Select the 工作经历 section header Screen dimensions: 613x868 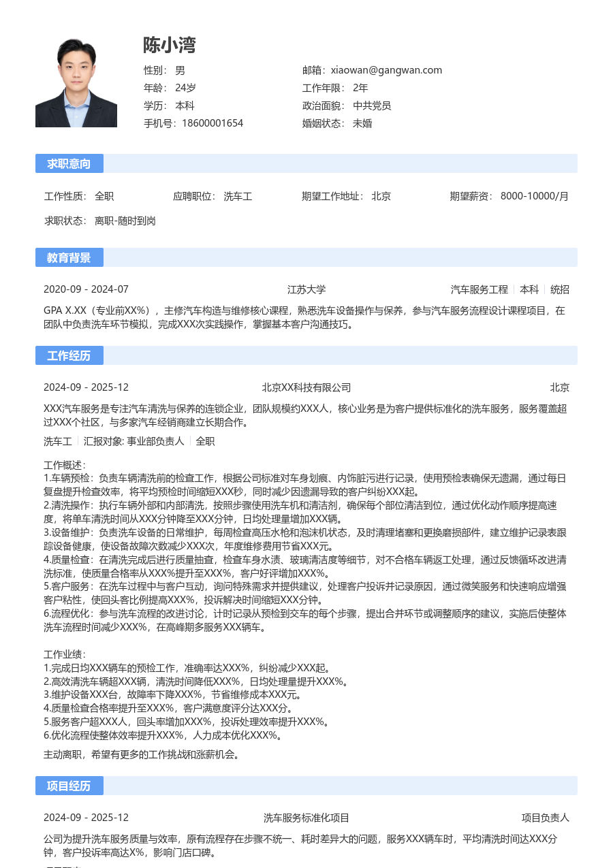pos(69,355)
